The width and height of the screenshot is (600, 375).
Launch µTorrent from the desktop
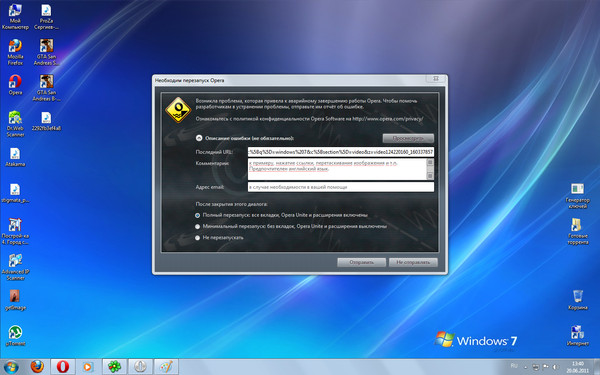click(15, 336)
